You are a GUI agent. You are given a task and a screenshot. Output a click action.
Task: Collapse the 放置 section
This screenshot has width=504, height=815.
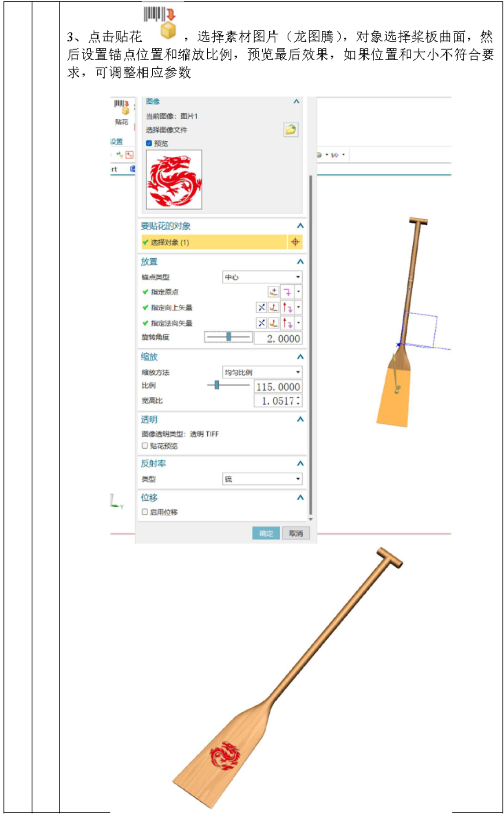point(300,261)
